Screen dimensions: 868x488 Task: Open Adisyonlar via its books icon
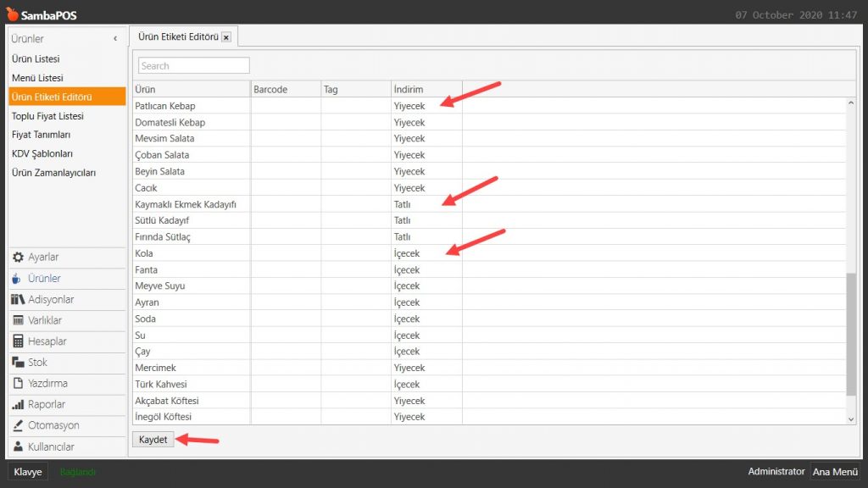coord(18,300)
